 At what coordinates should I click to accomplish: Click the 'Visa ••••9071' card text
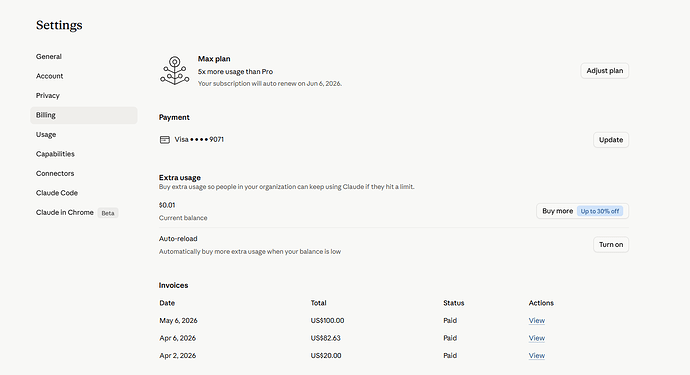[x=199, y=140]
